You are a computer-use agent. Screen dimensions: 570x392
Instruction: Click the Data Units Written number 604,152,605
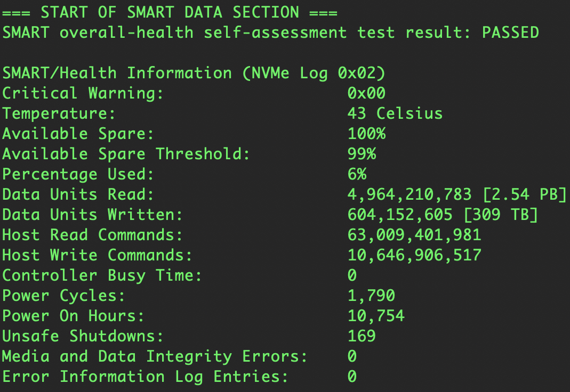pos(400,215)
